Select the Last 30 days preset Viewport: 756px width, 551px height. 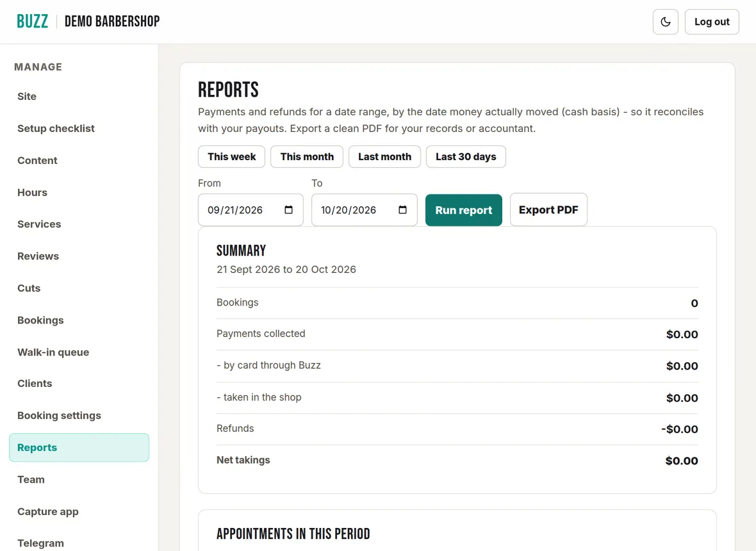pos(466,157)
